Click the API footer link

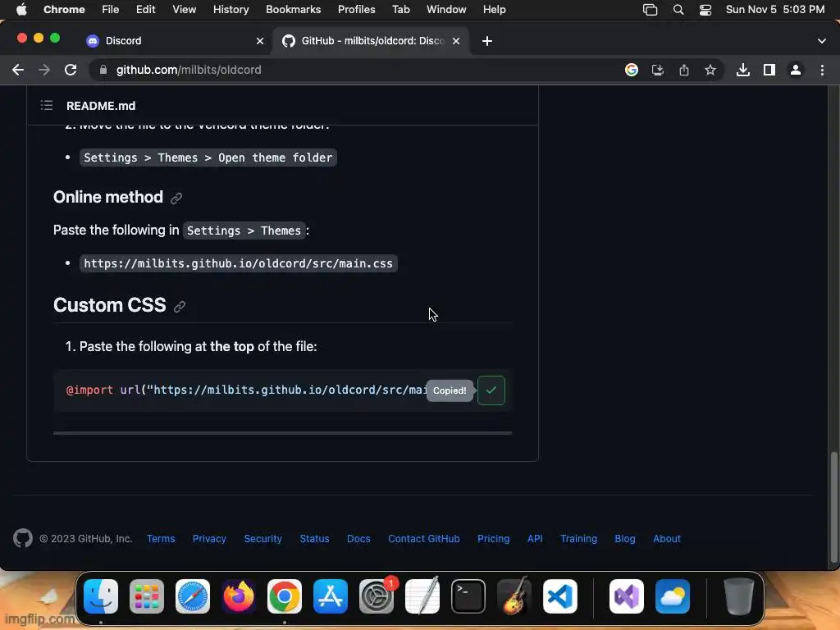[535, 538]
